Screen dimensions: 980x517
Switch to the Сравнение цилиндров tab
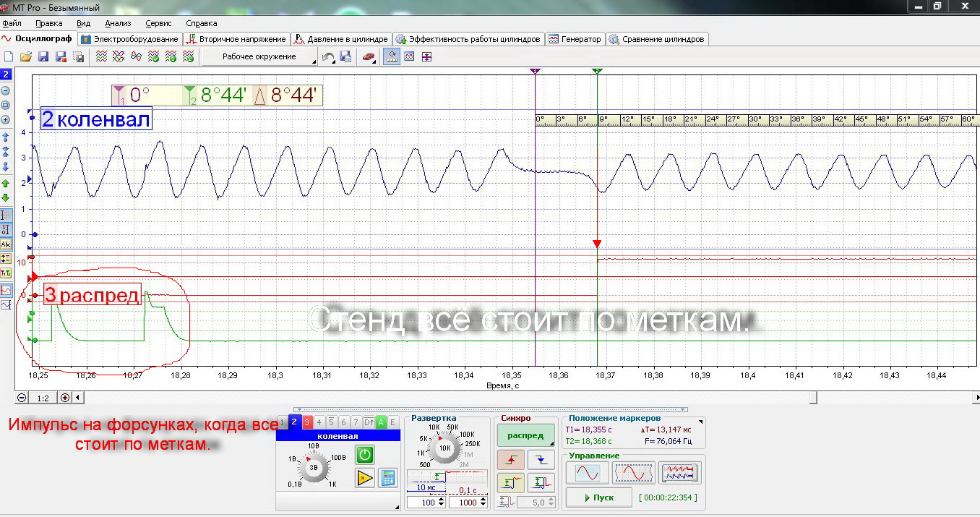(657, 39)
